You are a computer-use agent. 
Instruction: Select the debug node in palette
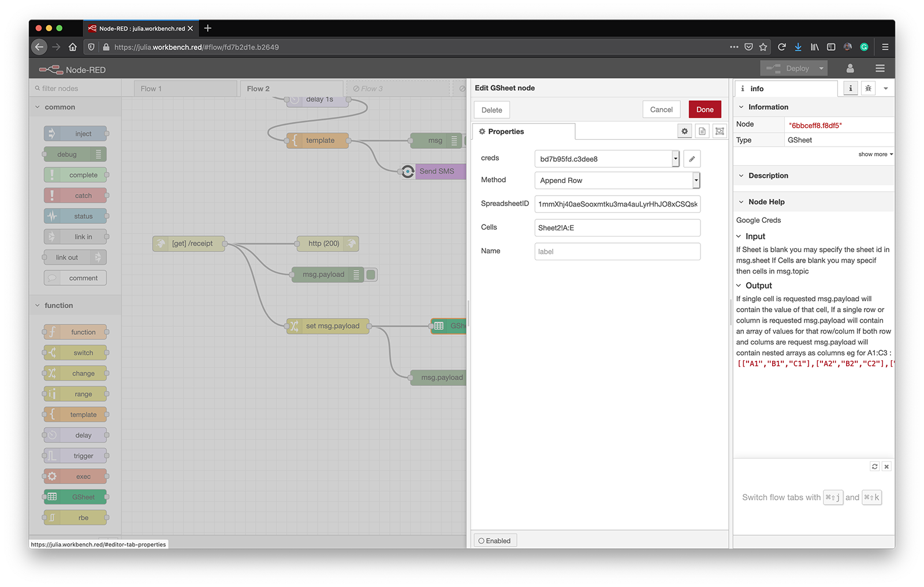(x=75, y=155)
